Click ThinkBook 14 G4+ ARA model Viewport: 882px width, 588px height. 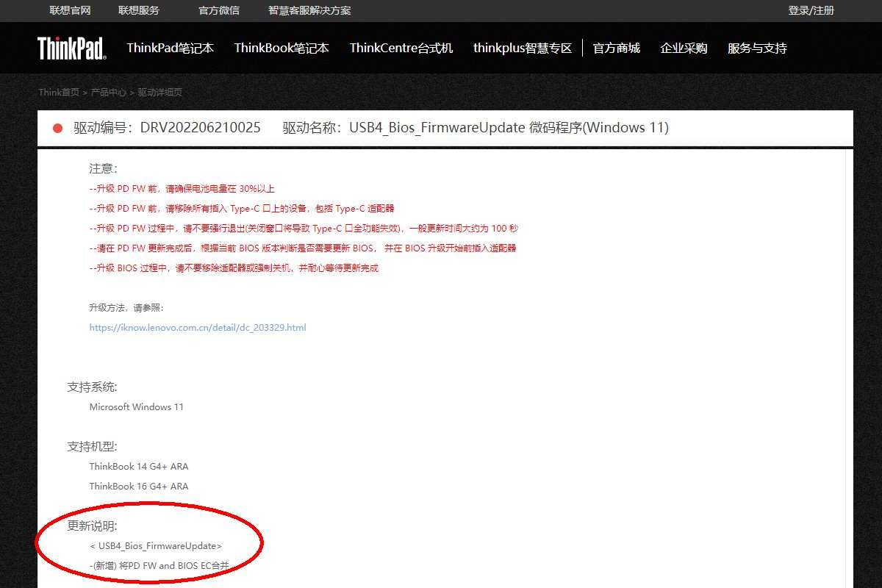pyautogui.click(x=139, y=467)
